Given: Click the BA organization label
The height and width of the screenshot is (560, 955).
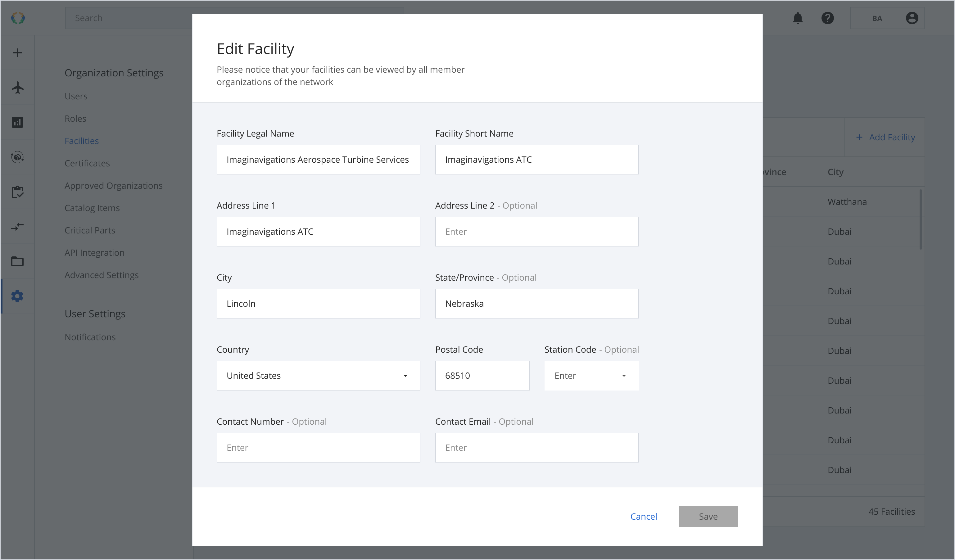Looking at the screenshot, I should pyautogui.click(x=876, y=18).
